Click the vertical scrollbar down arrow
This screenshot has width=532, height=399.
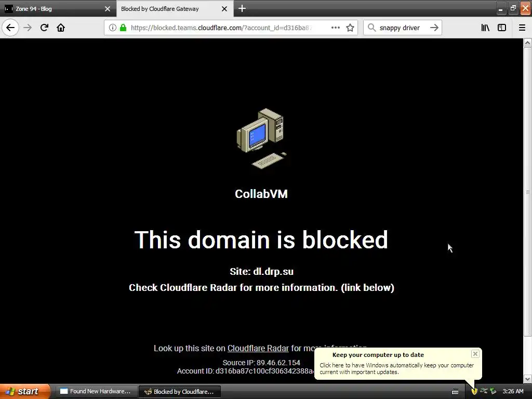point(528,379)
